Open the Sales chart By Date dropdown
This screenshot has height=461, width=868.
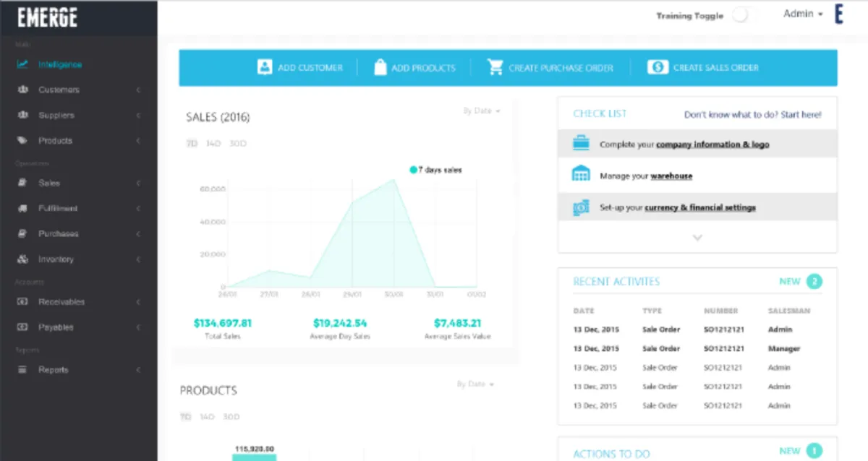pos(482,111)
